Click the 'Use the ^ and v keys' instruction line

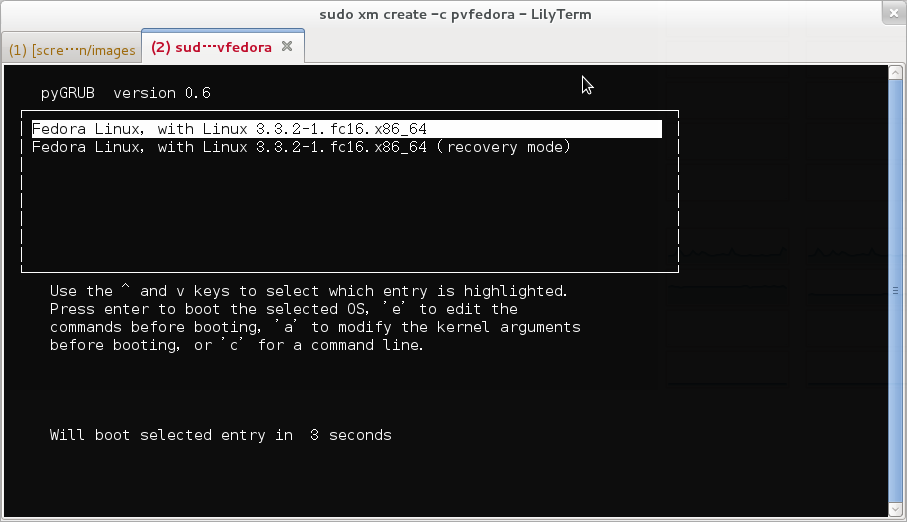click(x=308, y=291)
